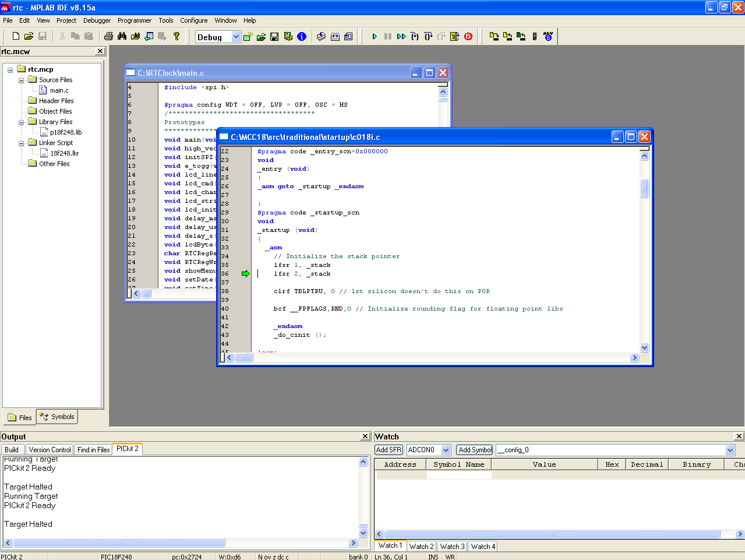Switch to the Watch 2 tab
Screen dimensions: 745x560
point(421,546)
